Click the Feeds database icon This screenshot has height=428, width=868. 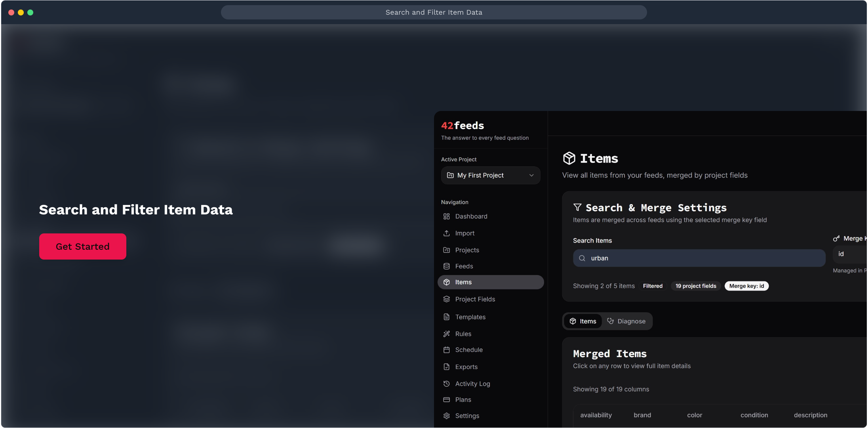click(446, 266)
